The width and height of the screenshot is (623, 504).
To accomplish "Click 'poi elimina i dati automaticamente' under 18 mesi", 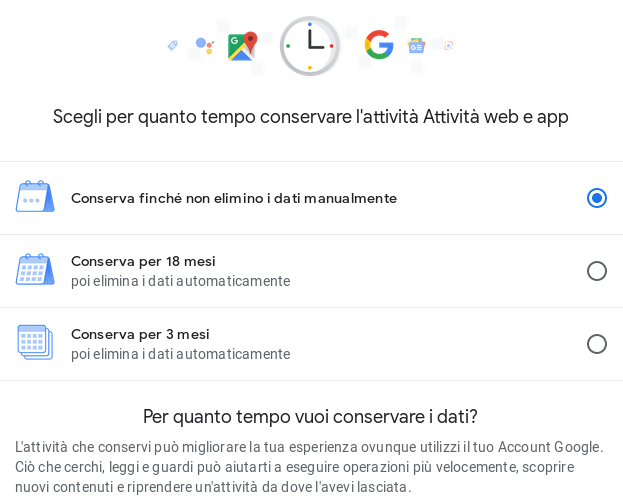I will pyautogui.click(x=180, y=281).
